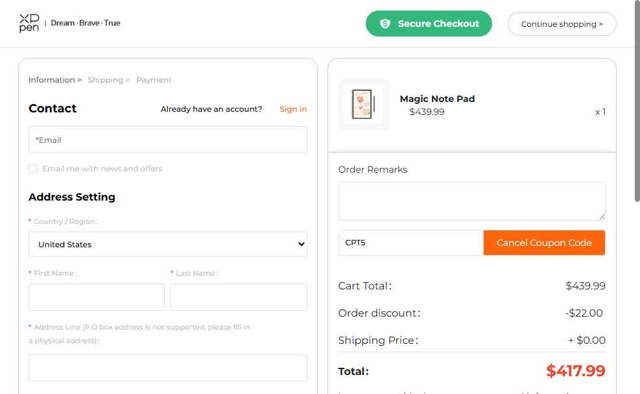Click the page vertical scrollbar
Image resolution: width=640 pixels, height=394 pixels.
[637, 102]
